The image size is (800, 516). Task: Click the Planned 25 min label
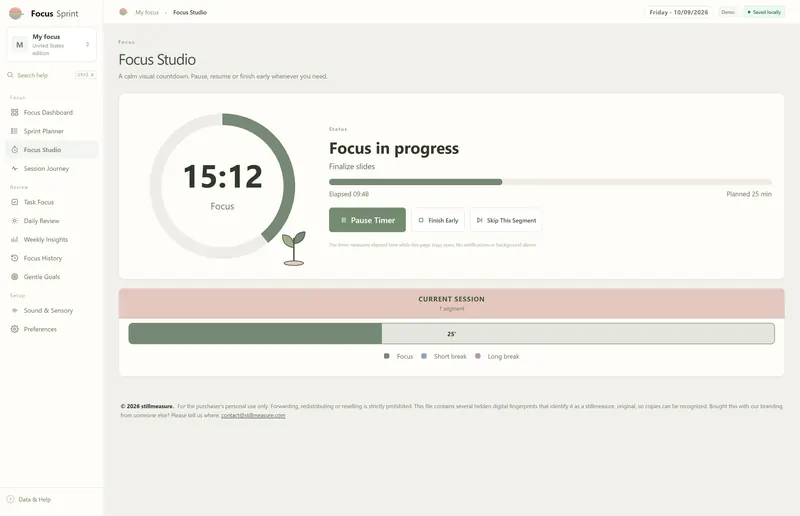tap(749, 194)
